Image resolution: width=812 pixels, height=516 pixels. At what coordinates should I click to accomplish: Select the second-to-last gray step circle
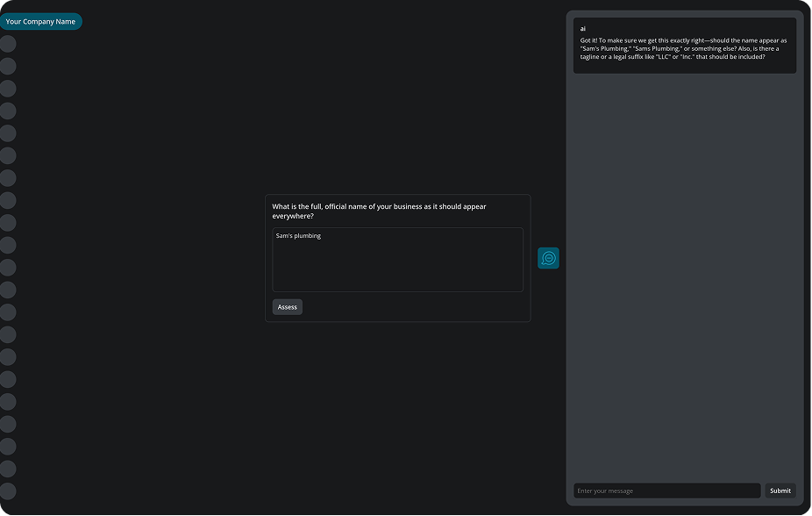point(8,469)
